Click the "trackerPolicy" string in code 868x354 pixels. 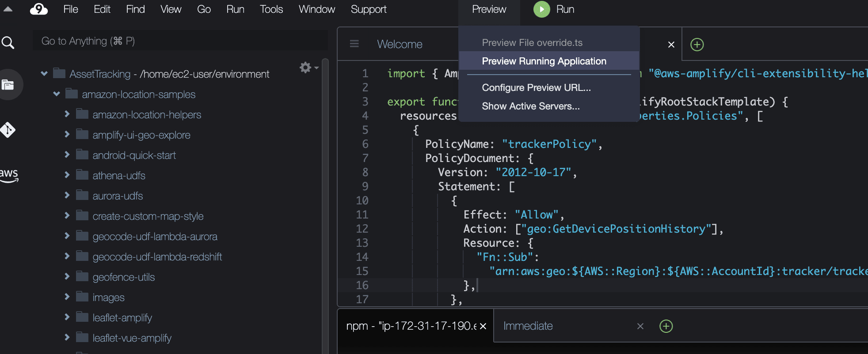tap(549, 144)
